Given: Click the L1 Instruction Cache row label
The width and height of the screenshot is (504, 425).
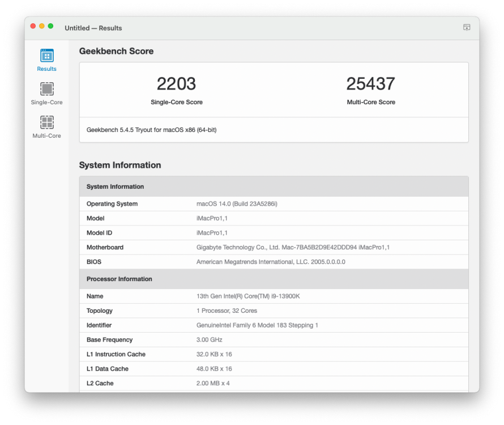Looking at the screenshot, I should [x=116, y=354].
